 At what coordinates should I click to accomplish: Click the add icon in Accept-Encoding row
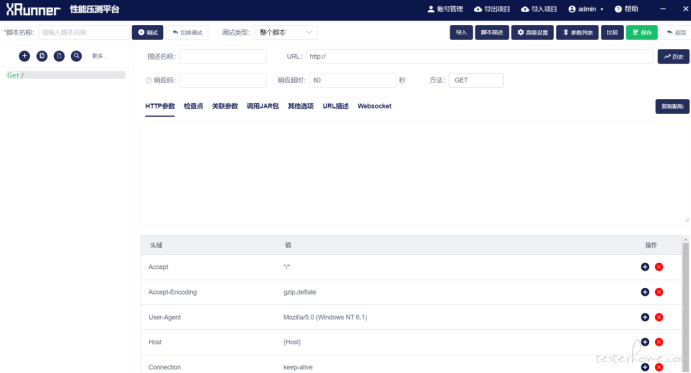coord(645,292)
